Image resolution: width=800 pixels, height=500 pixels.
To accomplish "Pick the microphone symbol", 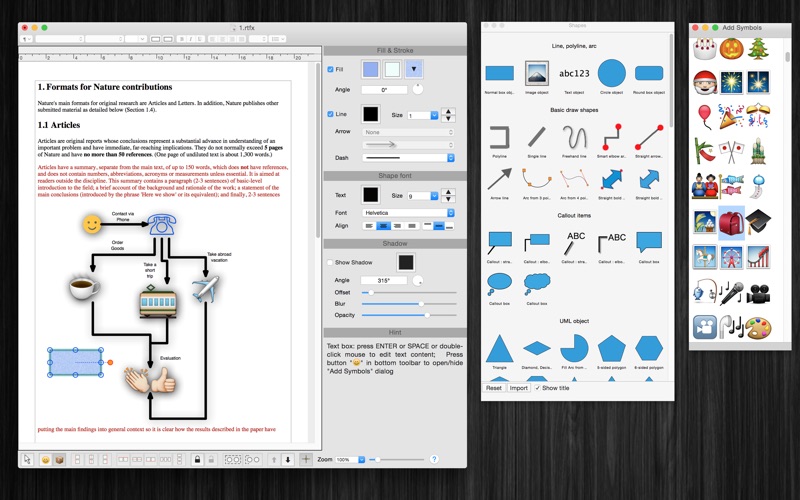I will click(x=732, y=293).
